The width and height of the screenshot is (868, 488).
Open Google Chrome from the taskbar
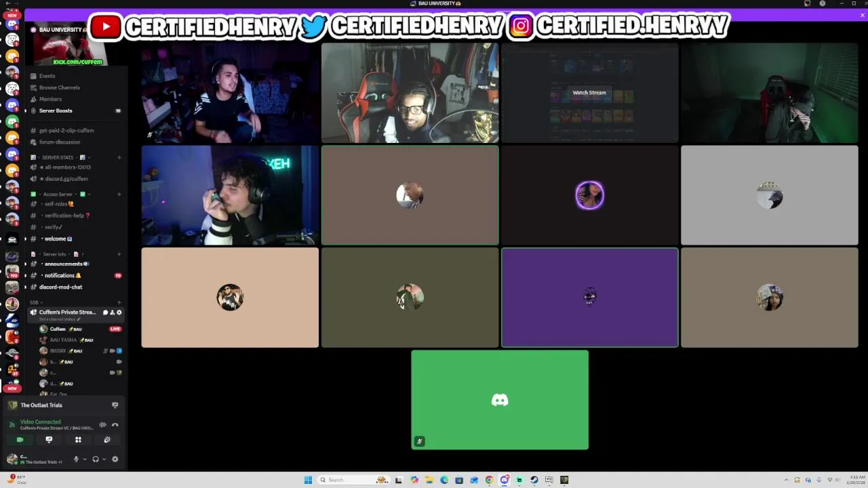pos(489,480)
